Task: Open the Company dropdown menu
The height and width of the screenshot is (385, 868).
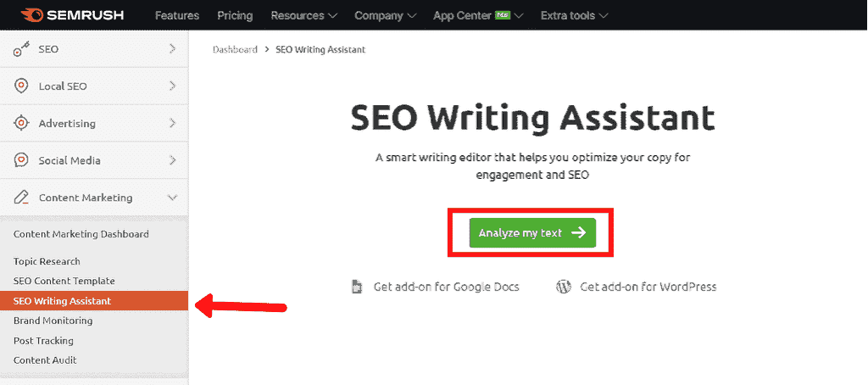Action: coord(386,15)
